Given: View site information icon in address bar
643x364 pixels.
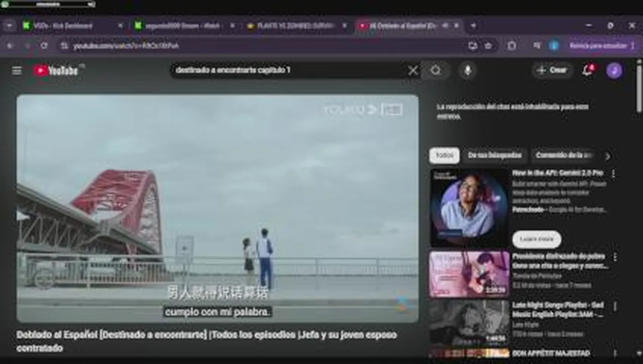Looking at the screenshot, I should [64, 46].
